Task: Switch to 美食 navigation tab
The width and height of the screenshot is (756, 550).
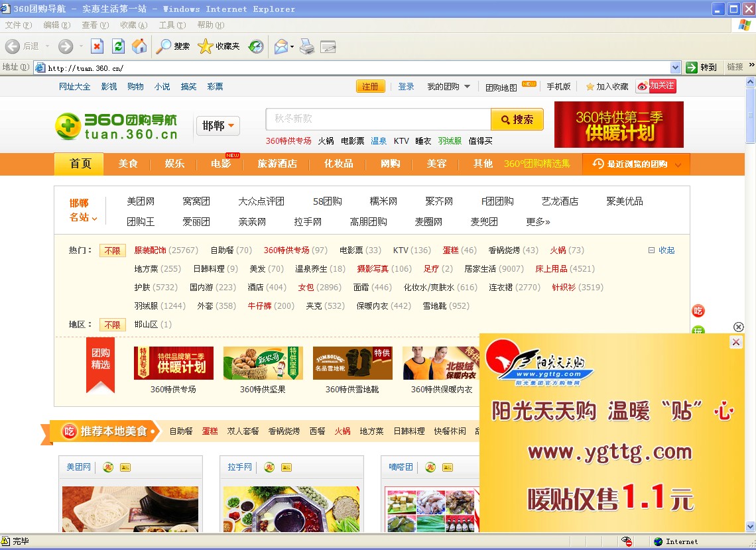Action: 128,164
